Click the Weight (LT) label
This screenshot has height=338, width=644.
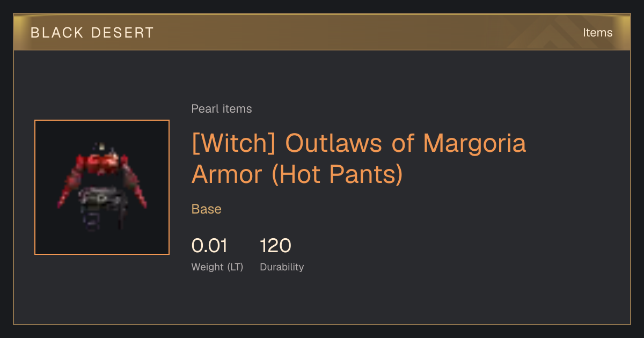coord(217,267)
